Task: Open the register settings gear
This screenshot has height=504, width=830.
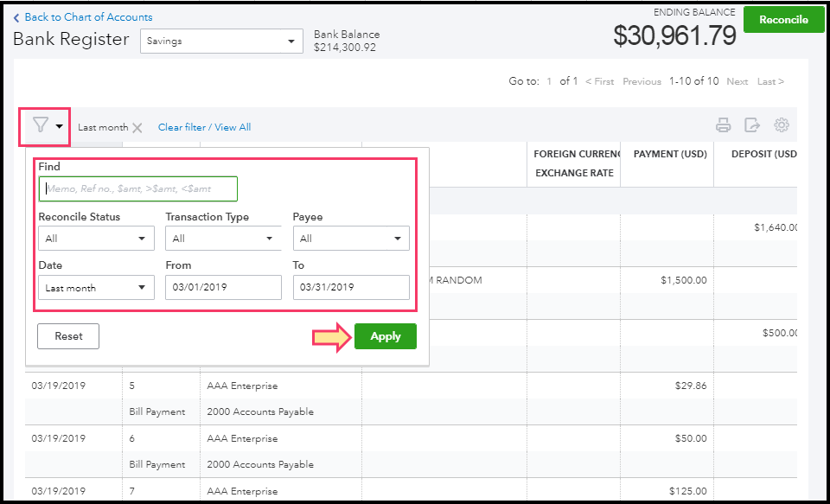Action: click(782, 125)
